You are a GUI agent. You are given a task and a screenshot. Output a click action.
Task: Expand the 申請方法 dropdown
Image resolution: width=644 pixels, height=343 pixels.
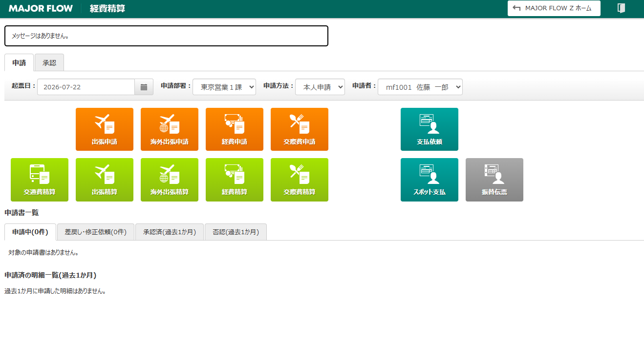click(x=320, y=87)
